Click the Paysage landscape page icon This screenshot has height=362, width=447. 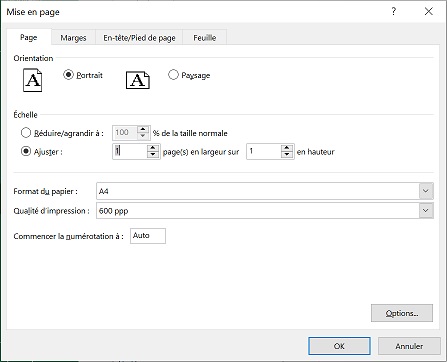[138, 80]
